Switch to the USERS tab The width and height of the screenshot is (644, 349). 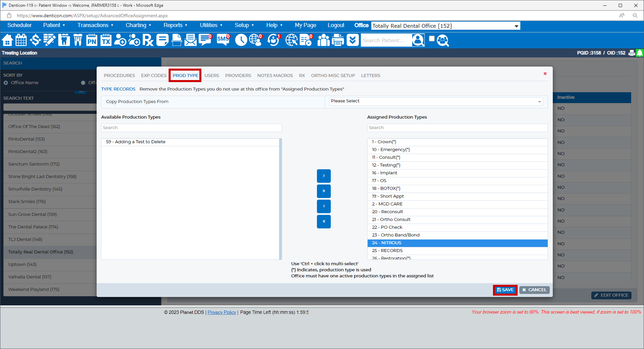tap(212, 76)
